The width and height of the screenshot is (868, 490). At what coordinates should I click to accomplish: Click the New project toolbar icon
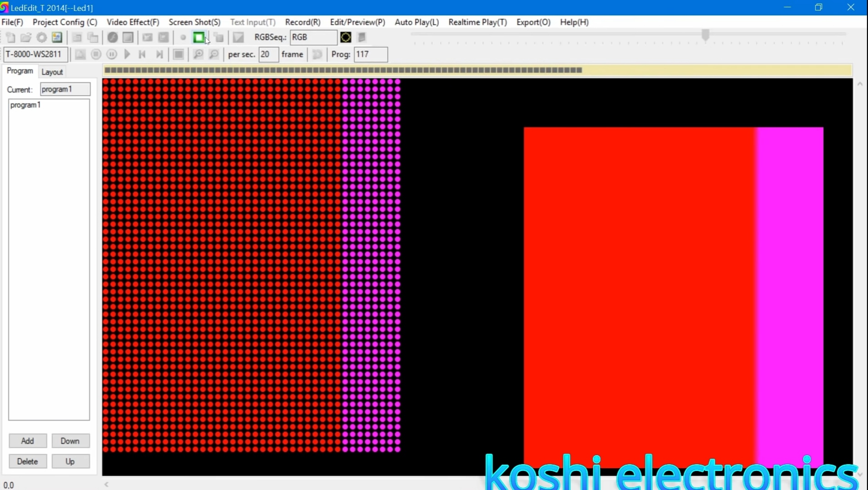click(x=11, y=38)
